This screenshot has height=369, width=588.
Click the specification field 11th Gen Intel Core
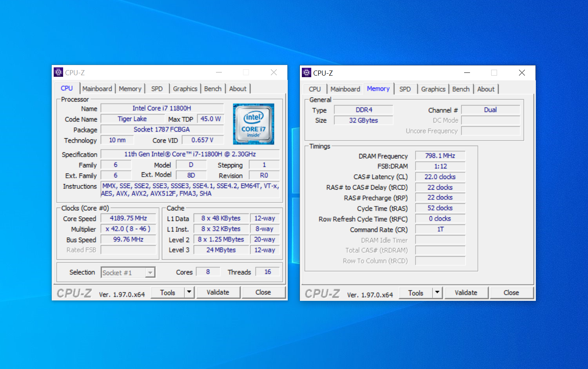pos(190,154)
